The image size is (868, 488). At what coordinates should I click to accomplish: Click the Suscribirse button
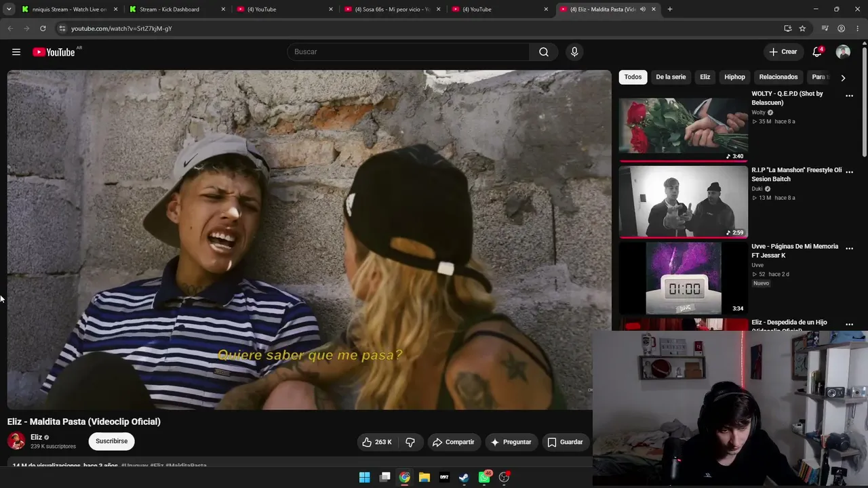[112, 441]
